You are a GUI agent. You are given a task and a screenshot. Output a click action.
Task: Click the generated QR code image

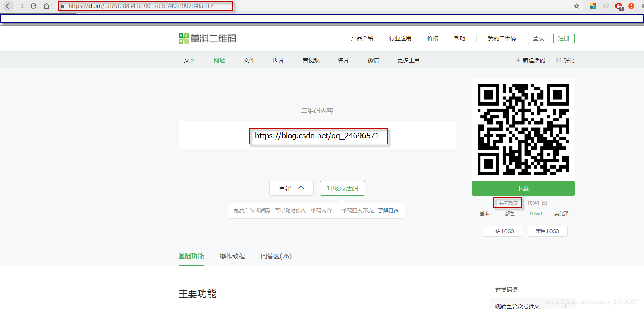pyautogui.click(x=523, y=129)
